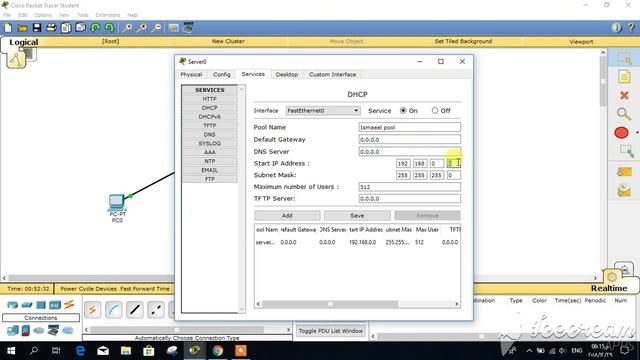Image resolution: width=640 pixels, height=360 pixels.
Task: Click the Add pool button
Action: point(287,216)
